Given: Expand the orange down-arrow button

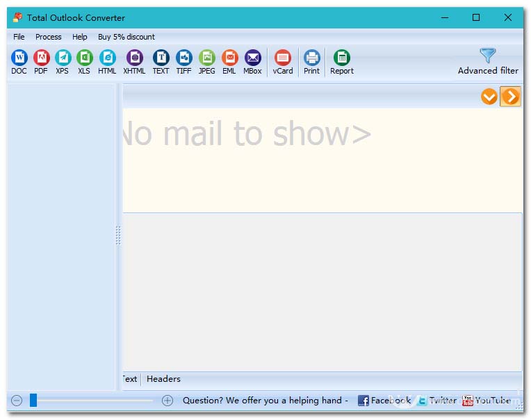Looking at the screenshot, I should 489,96.
